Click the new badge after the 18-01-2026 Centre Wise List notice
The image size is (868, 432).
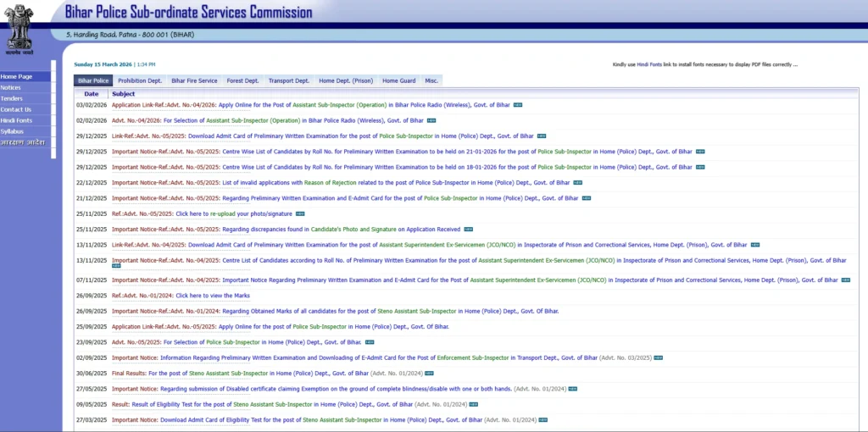[700, 167]
